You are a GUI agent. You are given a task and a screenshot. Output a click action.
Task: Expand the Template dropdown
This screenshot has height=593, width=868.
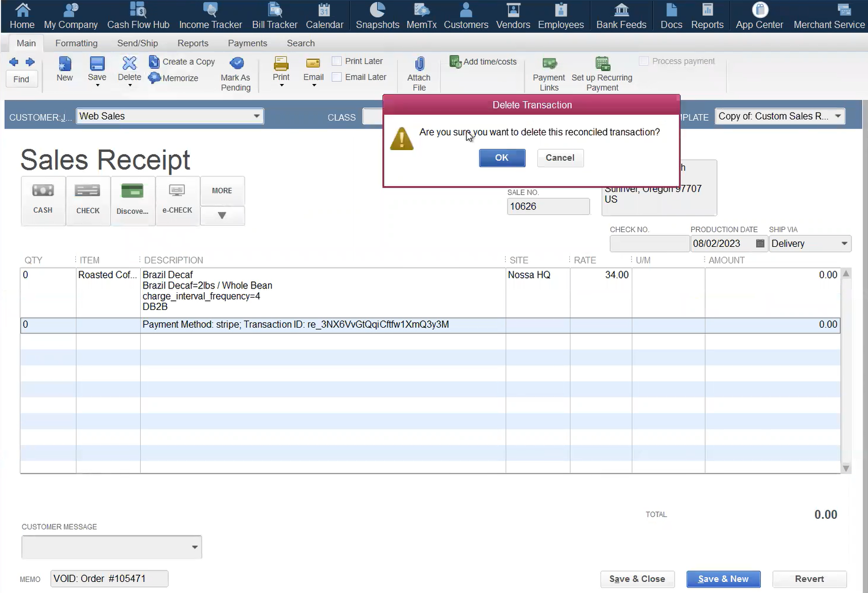[x=838, y=116]
